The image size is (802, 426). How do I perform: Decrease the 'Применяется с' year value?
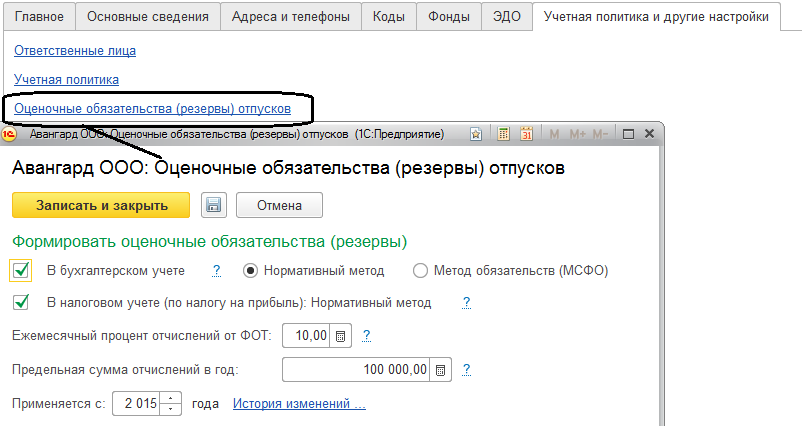tap(170, 409)
